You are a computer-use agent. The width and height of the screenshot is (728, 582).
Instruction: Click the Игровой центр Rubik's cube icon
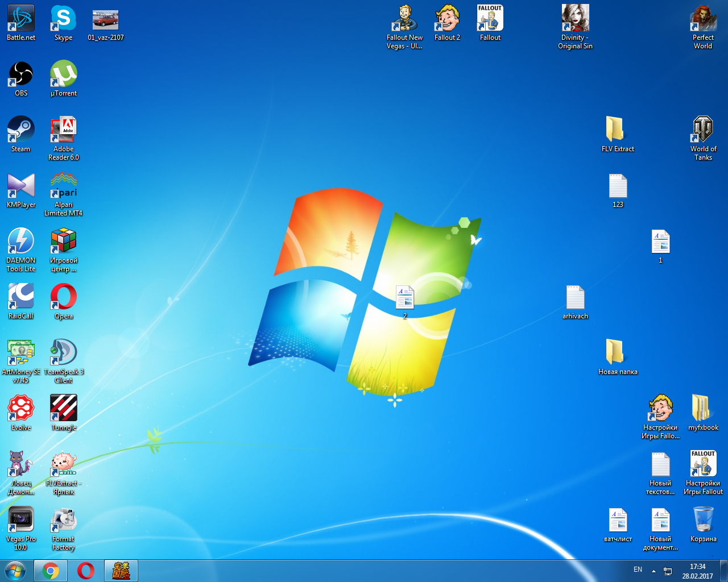(x=64, y=251)
